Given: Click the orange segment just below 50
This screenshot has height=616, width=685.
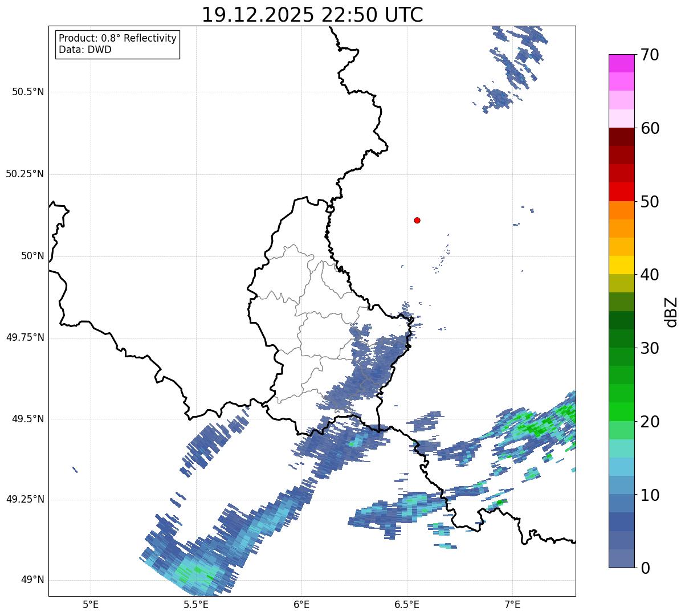Looking at the screenshot, I should tap(621, 210).
